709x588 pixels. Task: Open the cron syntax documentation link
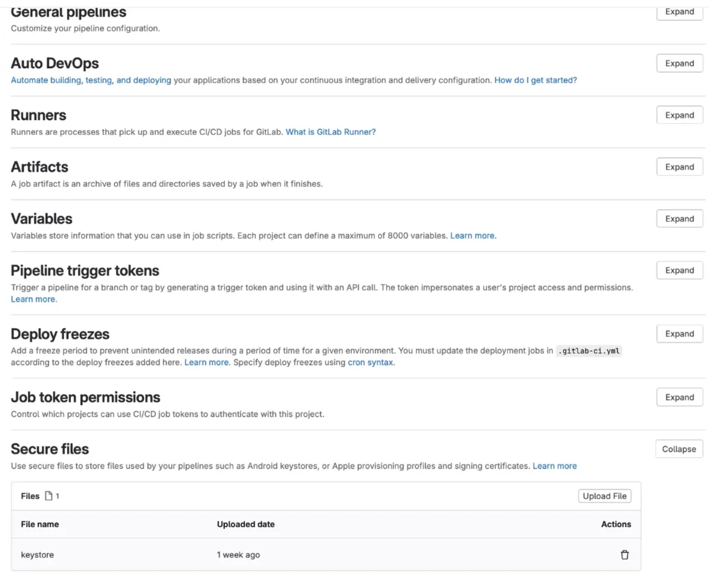[x=370, y=362]
